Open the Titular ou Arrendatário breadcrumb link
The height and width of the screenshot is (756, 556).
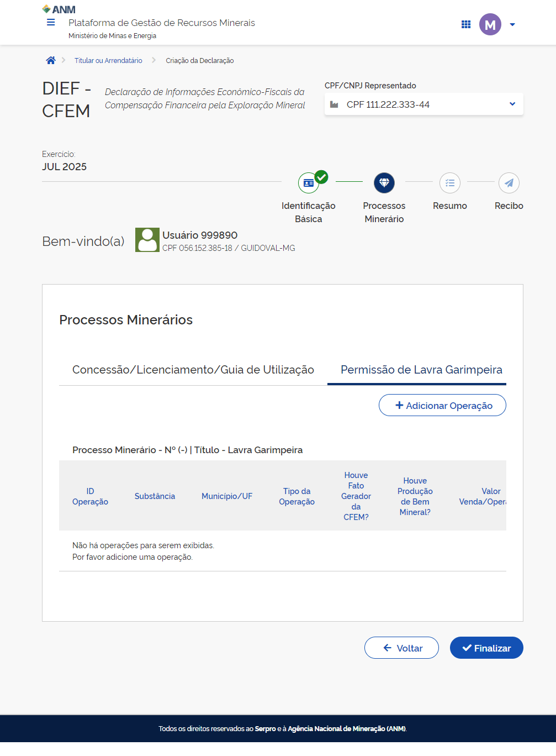tap(108, 61)
